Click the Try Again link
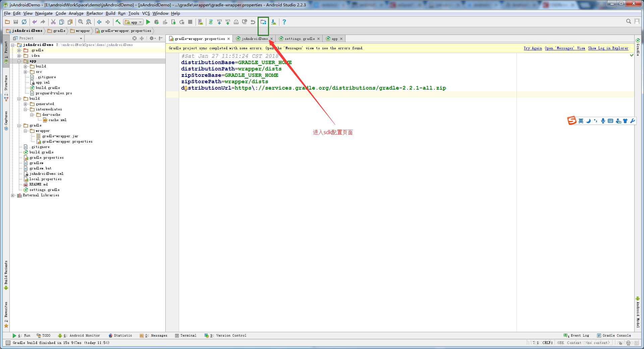 (x=533, y=48)
